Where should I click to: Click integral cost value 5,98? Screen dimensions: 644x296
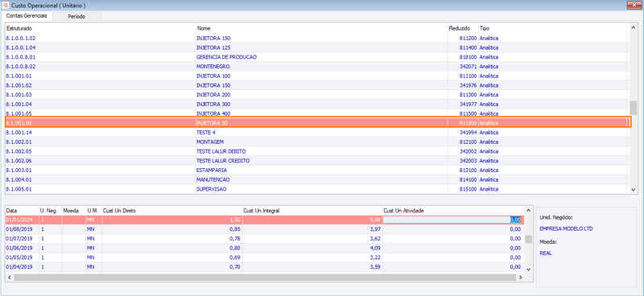pos(375,220)
